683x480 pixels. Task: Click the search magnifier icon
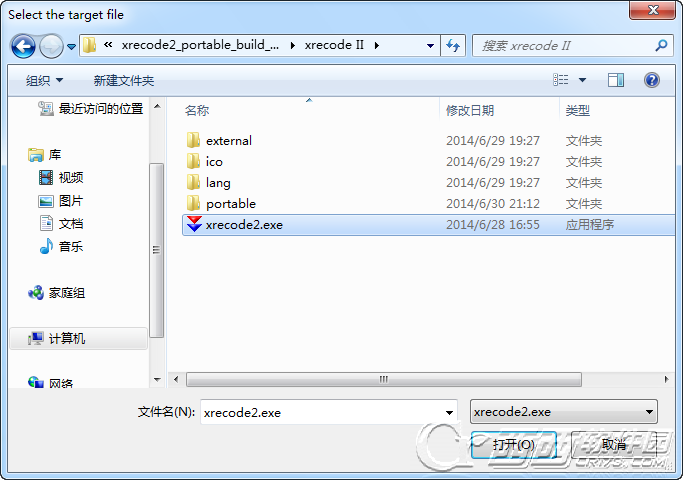point(661,45)
